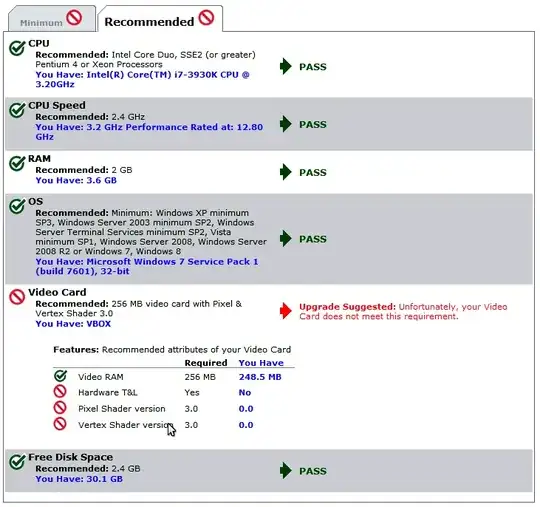The image size is (540, 507).
Task: Click the red prohibited icon on Minimum tab
Action: tap(74, 17)
